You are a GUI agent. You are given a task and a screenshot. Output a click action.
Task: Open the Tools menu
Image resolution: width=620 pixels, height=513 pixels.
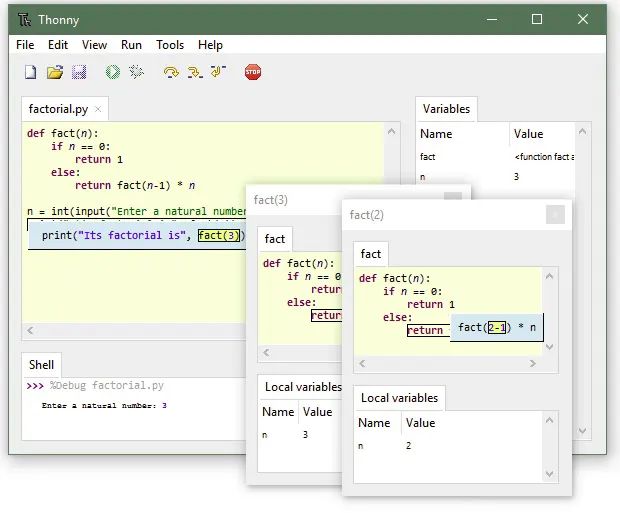point(170,45)
